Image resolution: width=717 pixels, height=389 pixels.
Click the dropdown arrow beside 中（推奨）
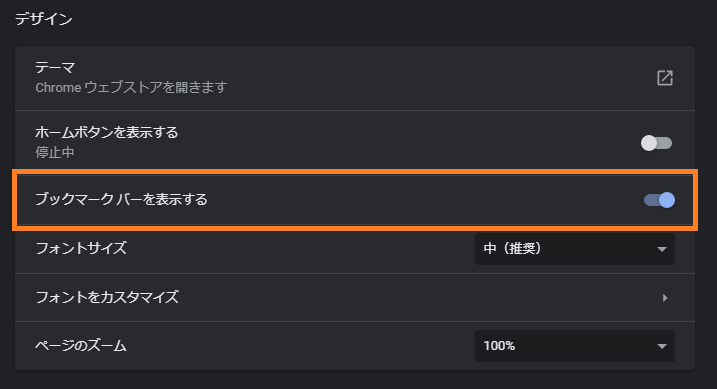tap(662, 250)
